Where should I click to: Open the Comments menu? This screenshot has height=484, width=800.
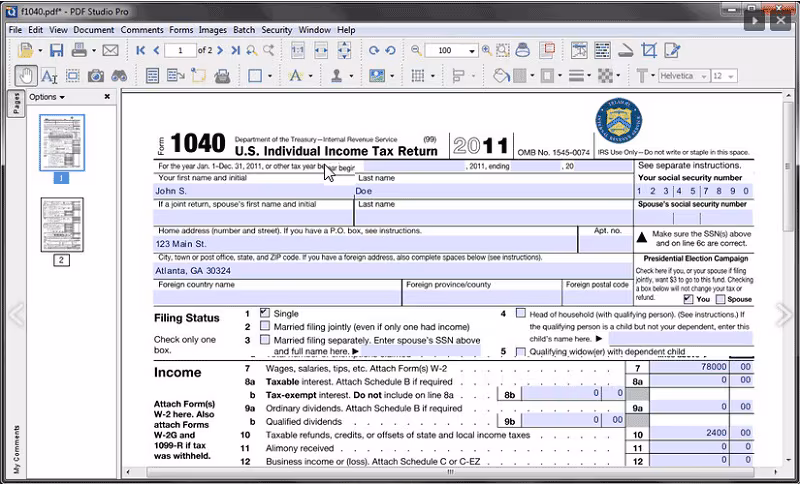pyautogui.click(x=142, y=30)
